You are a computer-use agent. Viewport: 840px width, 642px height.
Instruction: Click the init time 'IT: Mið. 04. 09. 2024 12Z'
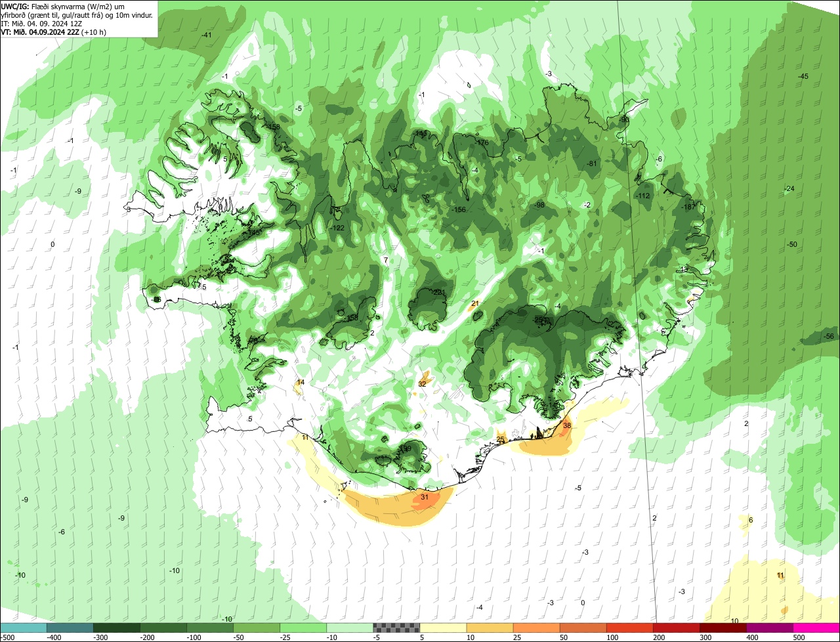click(x=41, y=23)
